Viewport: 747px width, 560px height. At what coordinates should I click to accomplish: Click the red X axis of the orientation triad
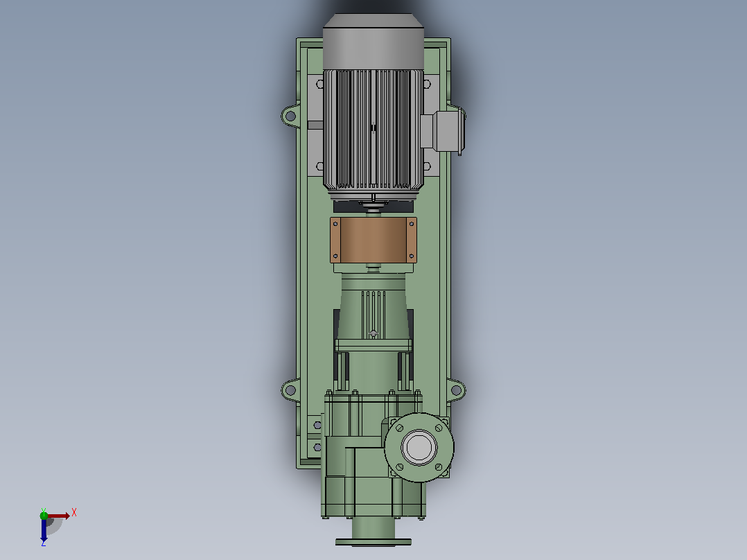tap(58, 516)
